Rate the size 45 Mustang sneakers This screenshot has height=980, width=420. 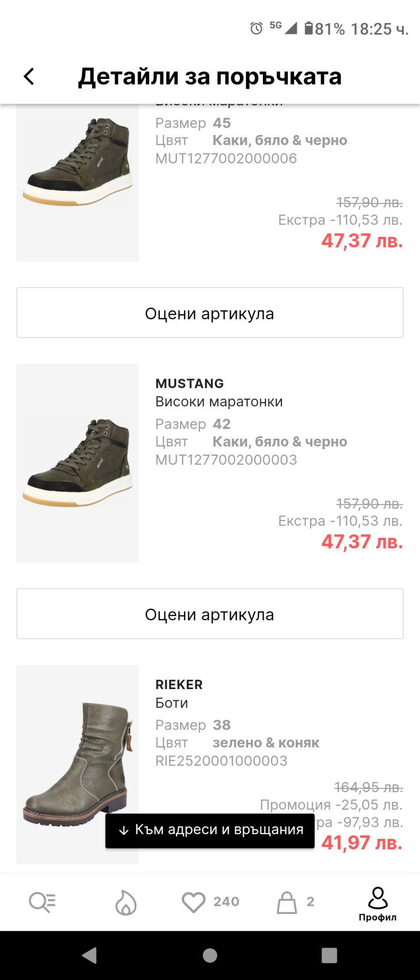210,313
